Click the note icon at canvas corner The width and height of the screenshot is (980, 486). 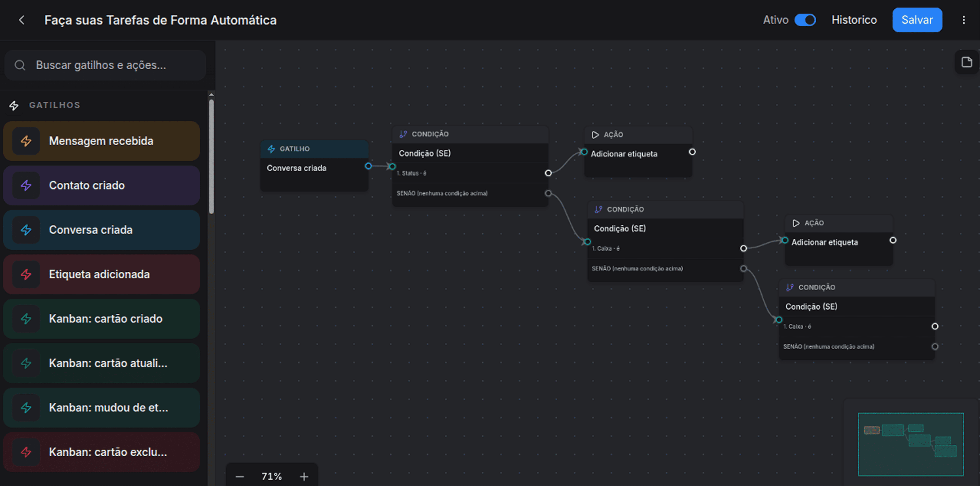pyautogui.click(x=967, y=62)
